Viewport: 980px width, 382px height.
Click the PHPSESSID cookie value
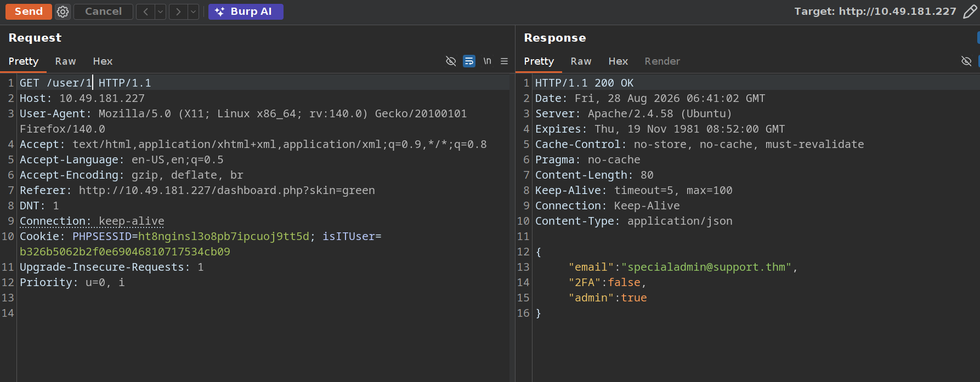(x=224, y=236)
